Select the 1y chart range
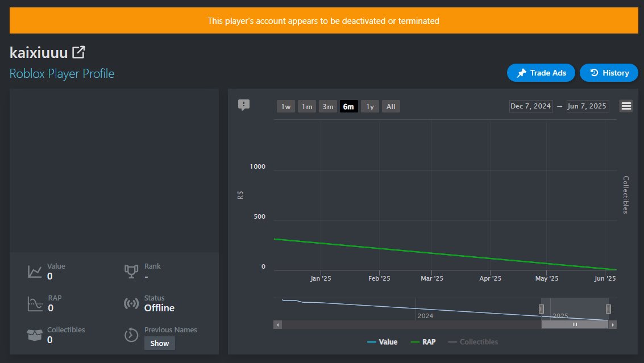Image resolution: width=644 pixels, height=363 pixels. click(x=370, y=106)
